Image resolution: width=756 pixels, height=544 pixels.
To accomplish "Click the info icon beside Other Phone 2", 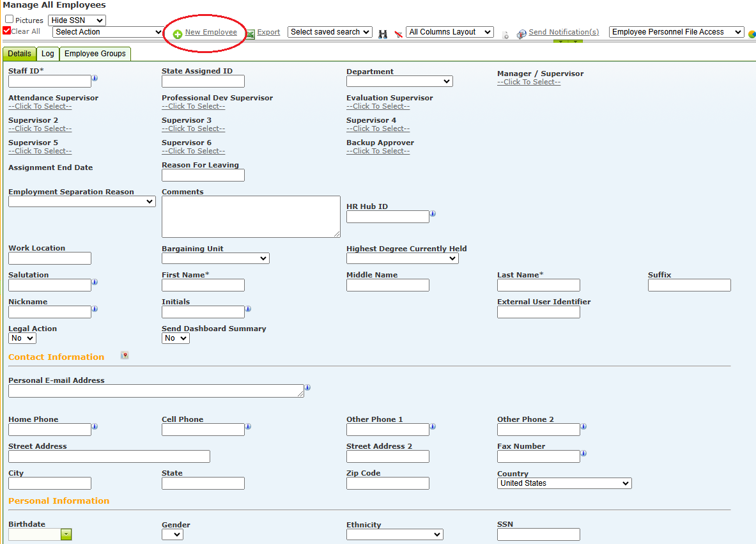I will (584, 426).
